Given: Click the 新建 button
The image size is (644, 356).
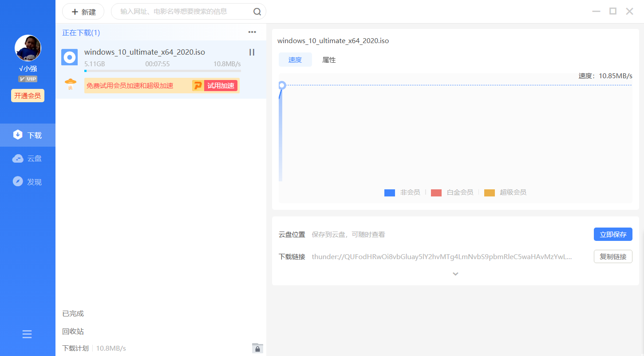Looking at the screenshot, I should coord(83,12).
